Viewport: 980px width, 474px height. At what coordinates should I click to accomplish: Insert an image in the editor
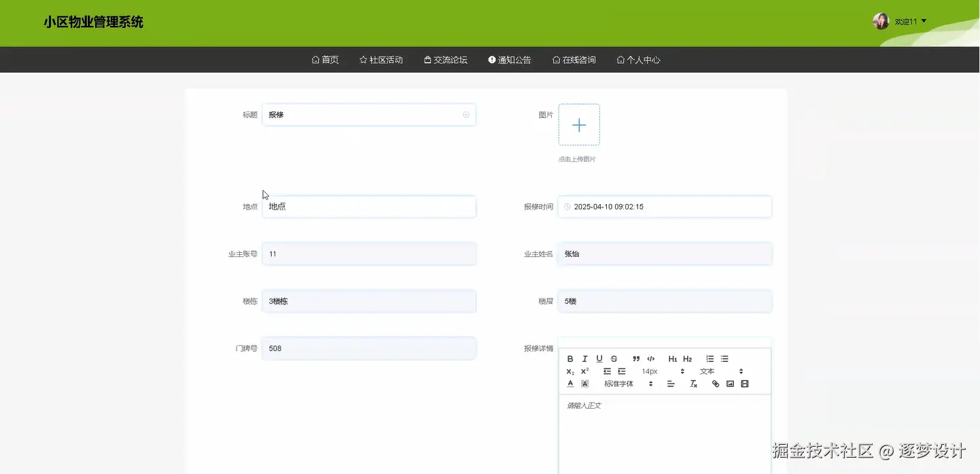(x=730, y=384)
